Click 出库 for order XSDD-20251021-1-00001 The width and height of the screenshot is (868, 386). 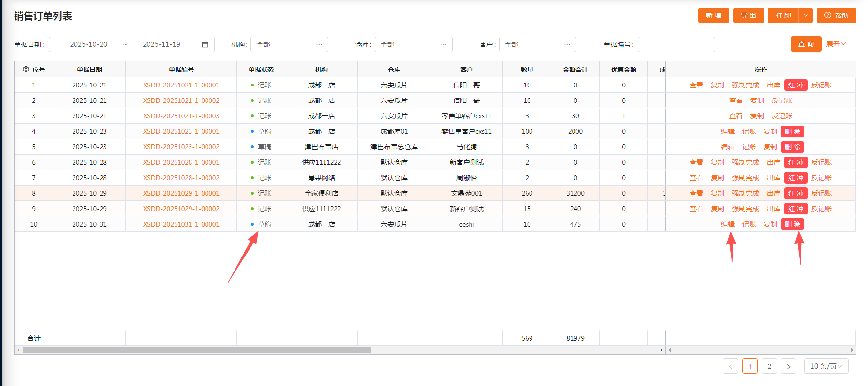point(774,85)
